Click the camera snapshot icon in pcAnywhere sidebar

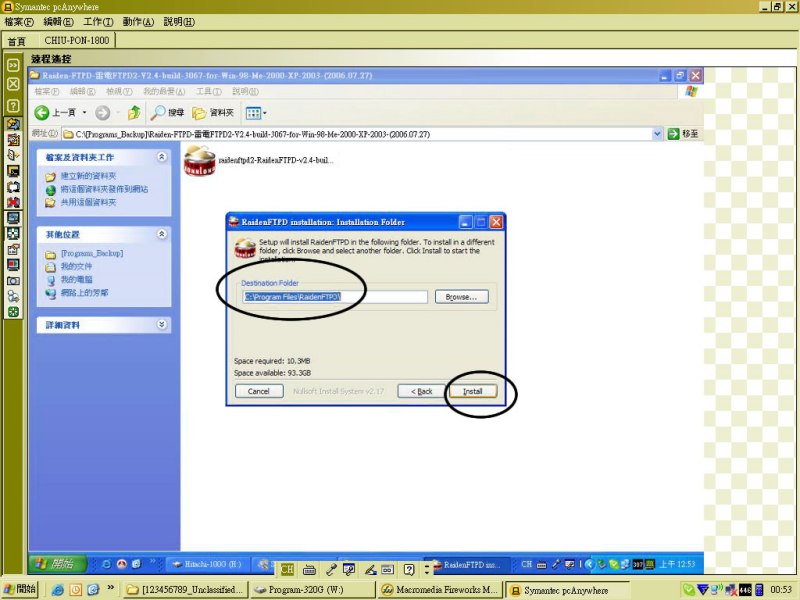coord(13,281)
